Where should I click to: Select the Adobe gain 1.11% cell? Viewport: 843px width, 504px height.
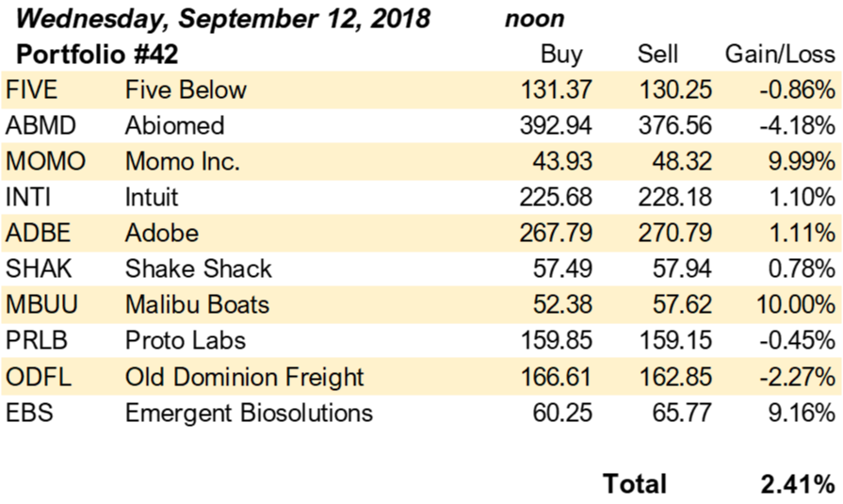(x=802, y=233)
